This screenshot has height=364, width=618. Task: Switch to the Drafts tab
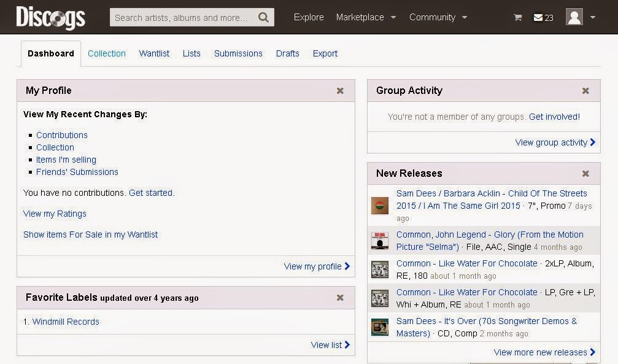pyautogui.click(x=287, y=53)
